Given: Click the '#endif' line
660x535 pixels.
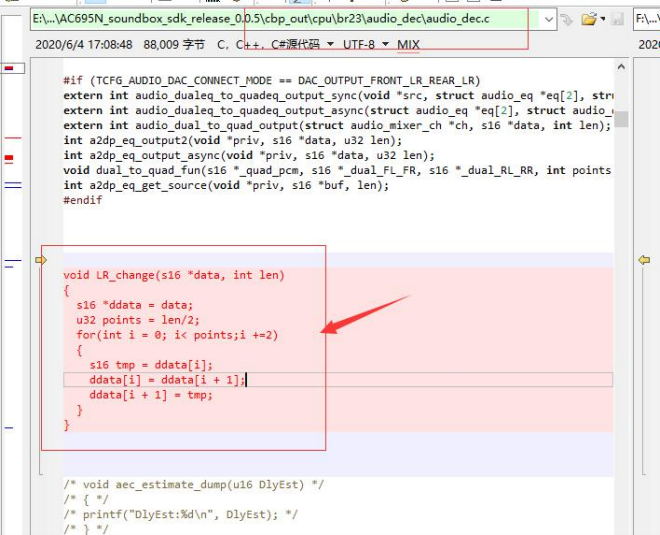Looking at the screenshot, I should 83,200.
